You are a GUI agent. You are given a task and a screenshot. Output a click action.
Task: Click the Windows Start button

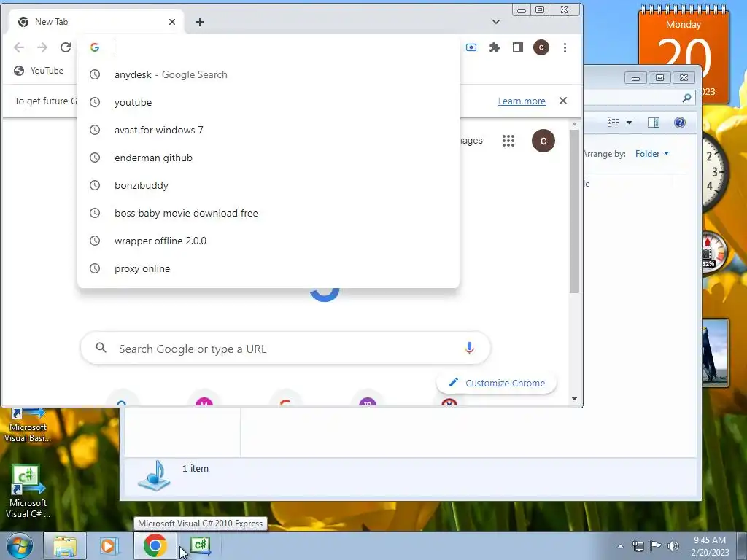(19, 545)
